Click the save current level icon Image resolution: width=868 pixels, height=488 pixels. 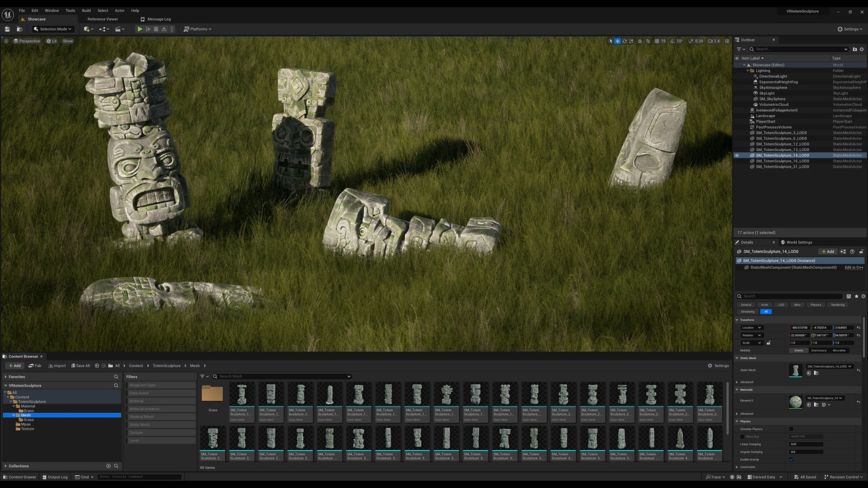pyautogui.click(x=7, y=29)
